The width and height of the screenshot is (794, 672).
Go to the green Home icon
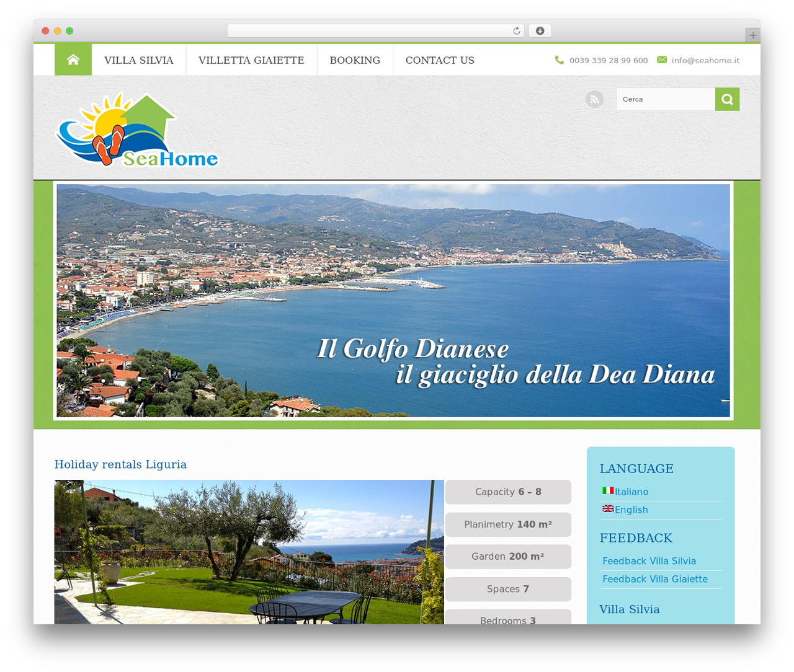tap(73, 60)
